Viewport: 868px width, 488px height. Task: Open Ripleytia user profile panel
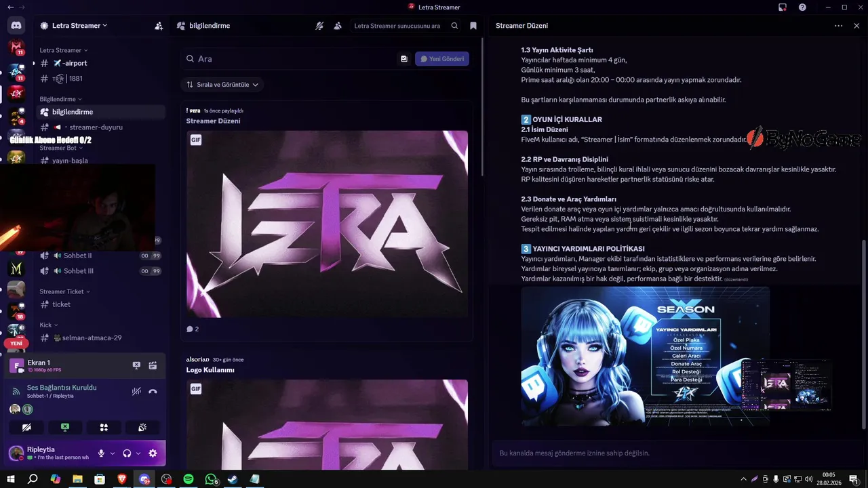pos(50,453)
